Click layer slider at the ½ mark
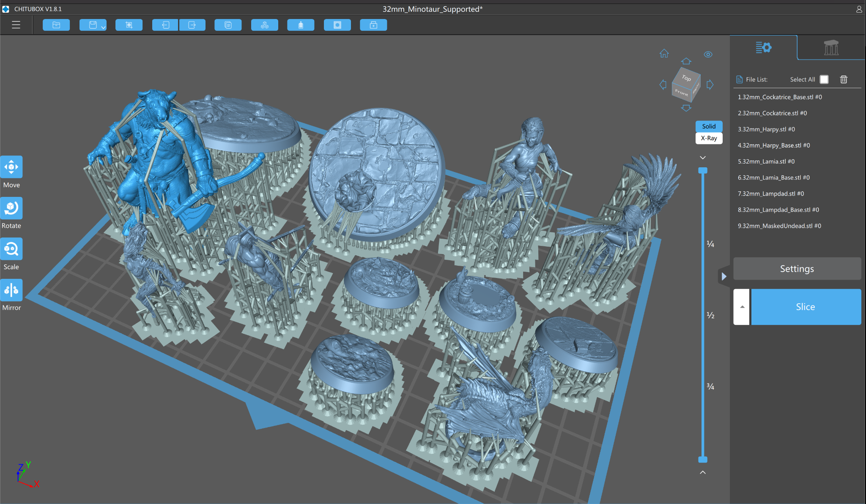 click(703, 315)
